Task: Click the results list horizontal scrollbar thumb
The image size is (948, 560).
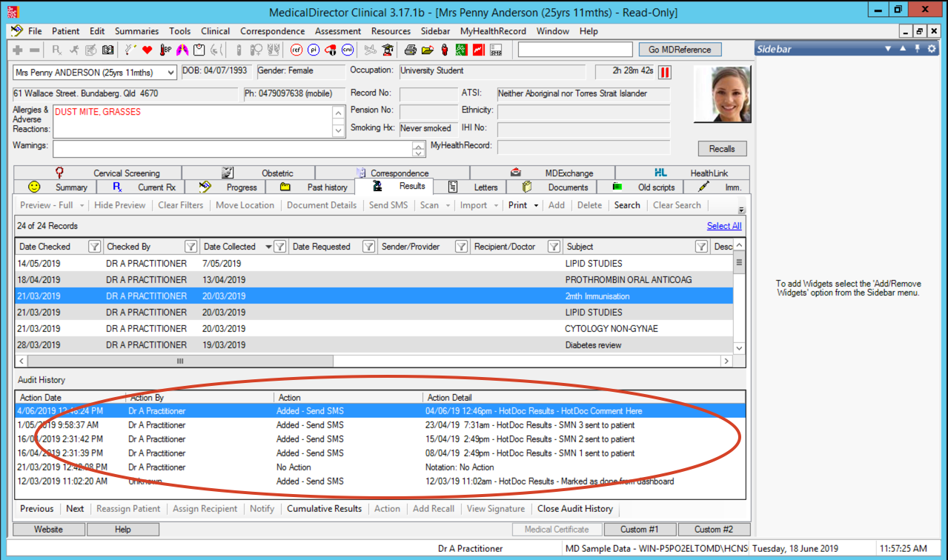Action: point(180,361)
